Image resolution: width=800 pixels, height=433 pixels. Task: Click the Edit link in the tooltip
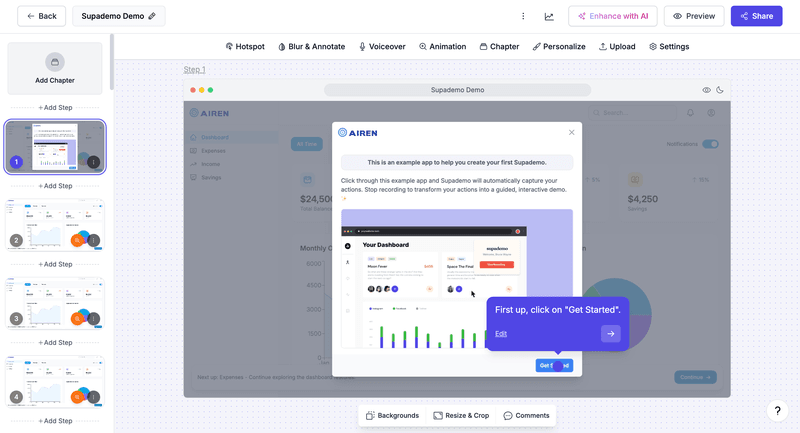500,334
